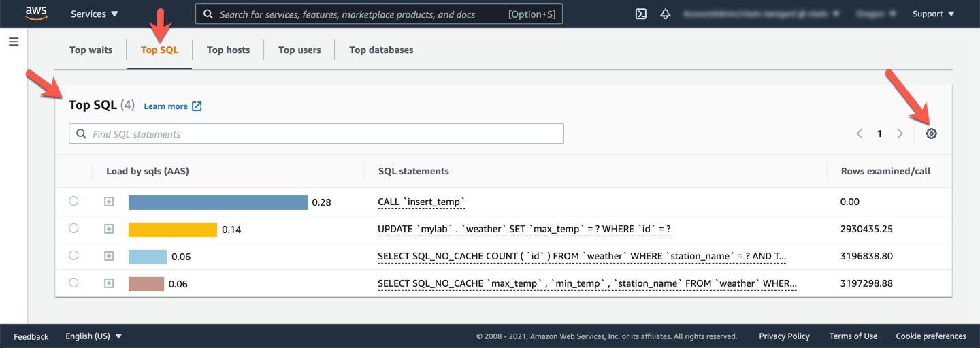Expand the CALL insert_temp row
The width and height of the screenshot is (980, 348).
click(109, 202)
